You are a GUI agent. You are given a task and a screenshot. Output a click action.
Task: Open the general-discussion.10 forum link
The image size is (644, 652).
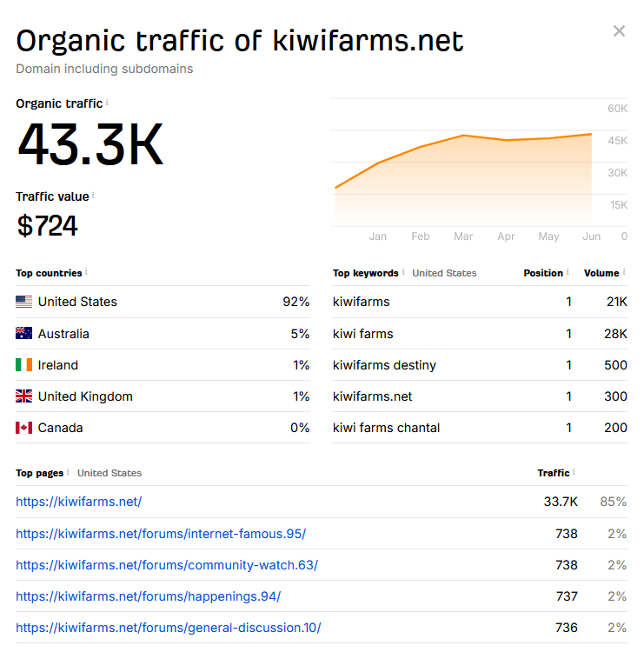[x=169, y=628]
